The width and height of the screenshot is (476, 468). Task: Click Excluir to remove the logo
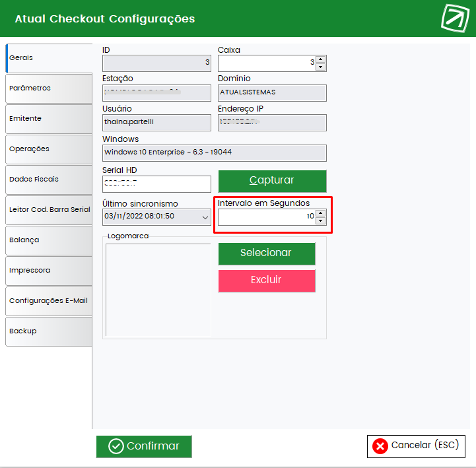(267, 281)
